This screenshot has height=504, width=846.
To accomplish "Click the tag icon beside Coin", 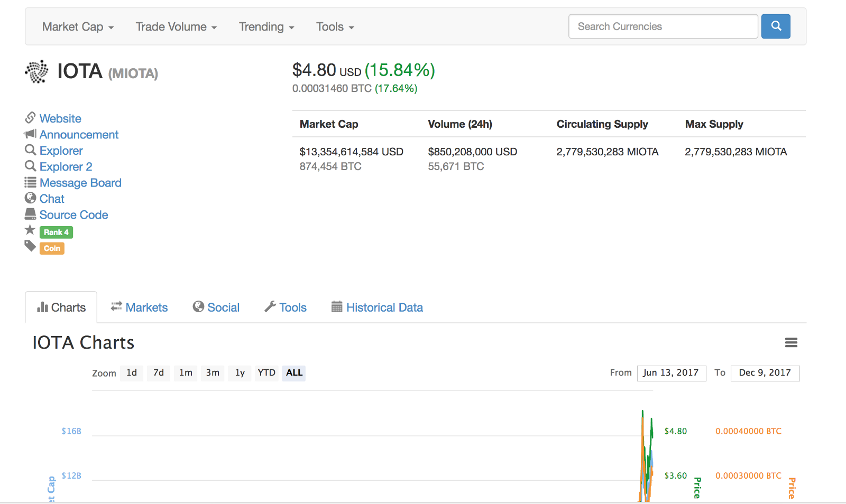I will pyautogui.click(x=30, y=246).
